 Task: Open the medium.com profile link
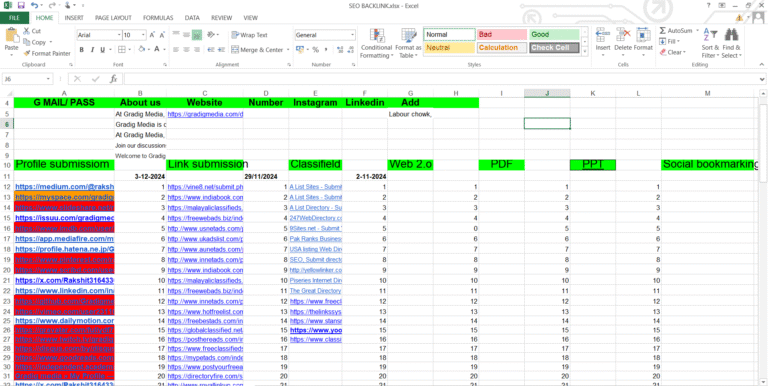point(65,187)
